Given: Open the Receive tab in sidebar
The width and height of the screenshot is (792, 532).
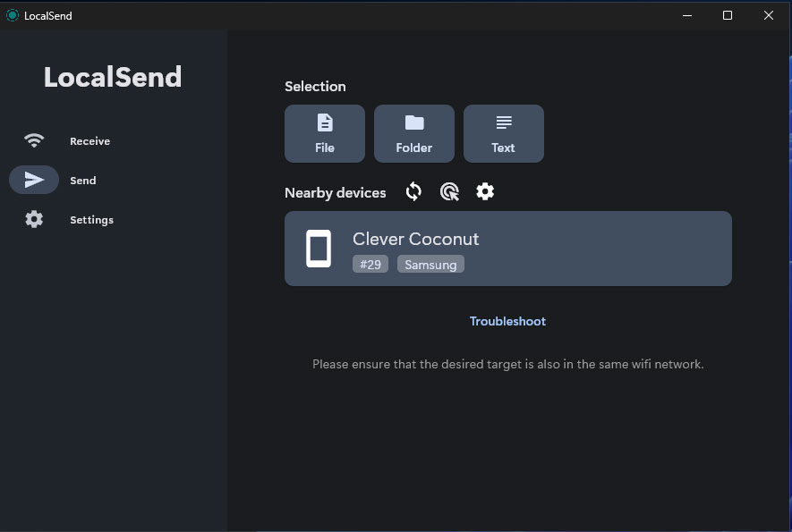Looking at the screenshot, I should (x=67, y=141).
